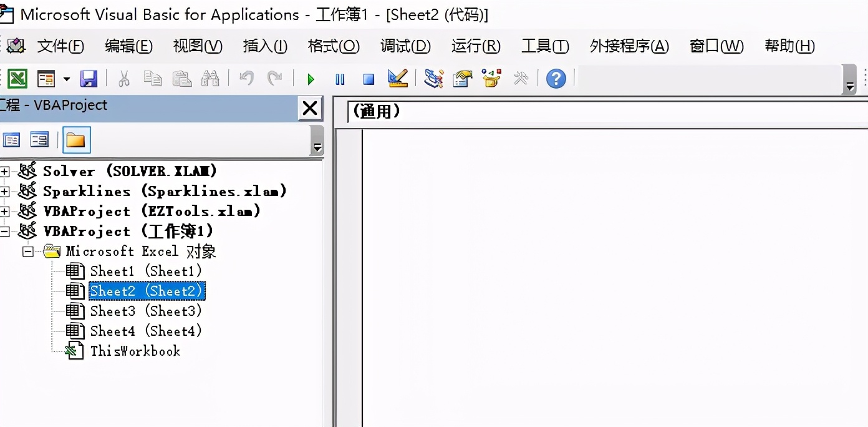Pause execution with the Break icon
Screen dimensions: 868x427
[x=340, y=79]
